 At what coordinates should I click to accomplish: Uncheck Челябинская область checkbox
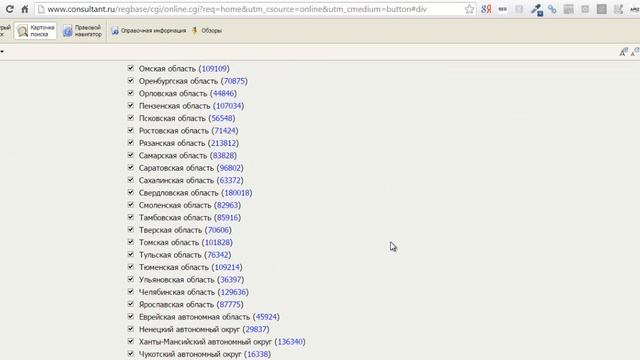tap(131, 291)
